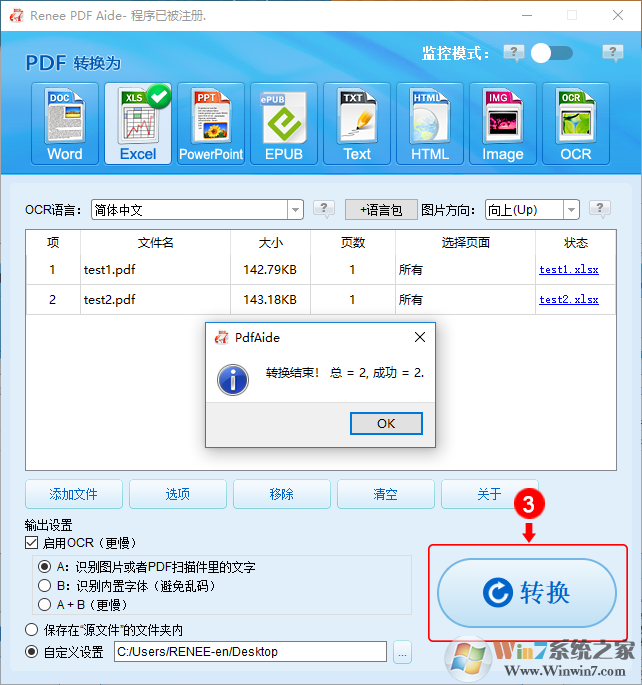This screenshot has width=642, height=685.
Task: Click the +语言包 button
Action: (x=381, y=210)
